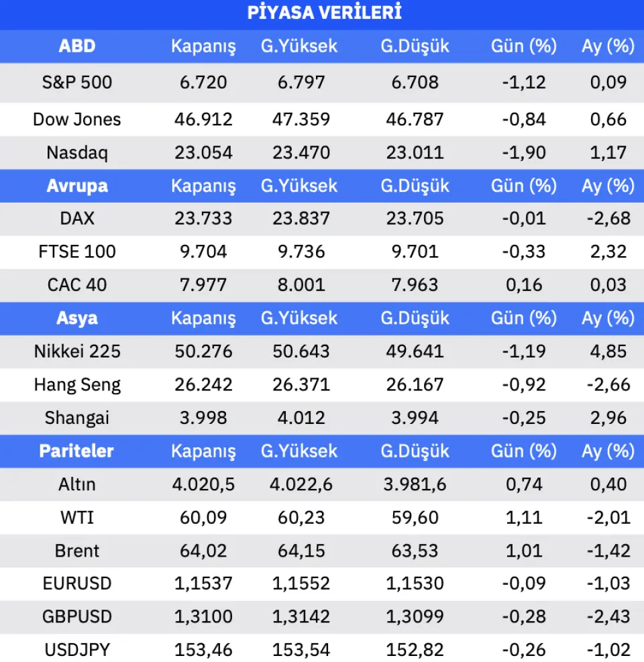This screenshot has width=644, height=662.
Task: Select GBPUSD daily change -0,28
Action: point(524,616)
